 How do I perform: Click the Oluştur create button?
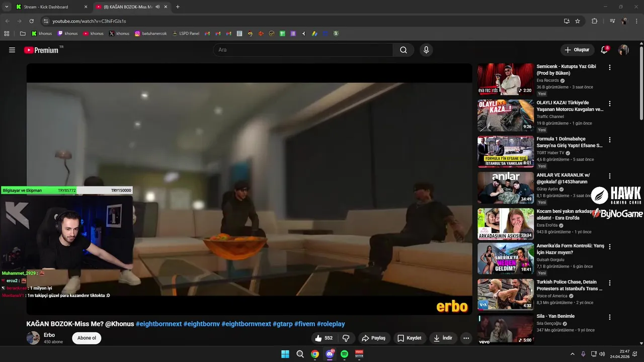click(x=577, y=50)
